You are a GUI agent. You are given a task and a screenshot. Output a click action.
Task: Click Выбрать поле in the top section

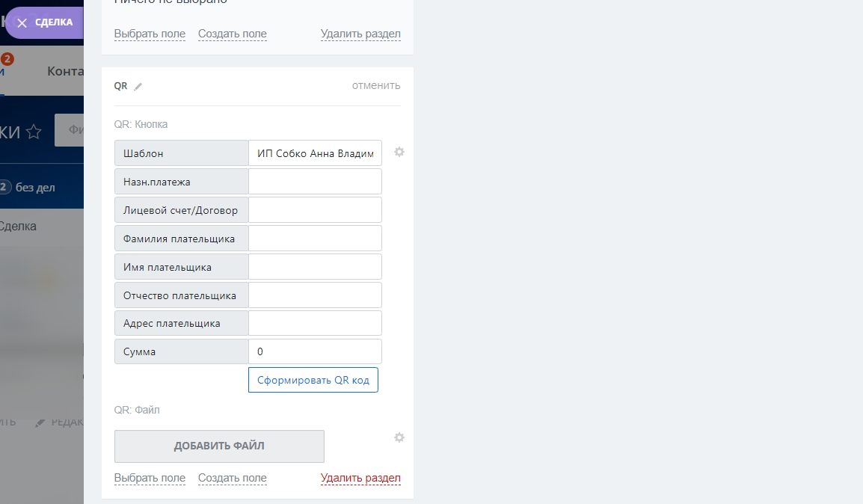[x=150, y=34]
